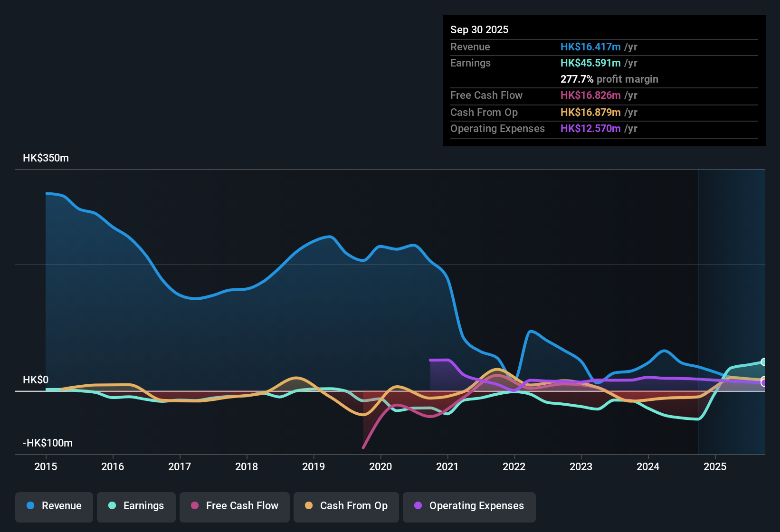
Task: Click the HK$16.417m Revenue value in the tooltip
Action: click(591, 47)
